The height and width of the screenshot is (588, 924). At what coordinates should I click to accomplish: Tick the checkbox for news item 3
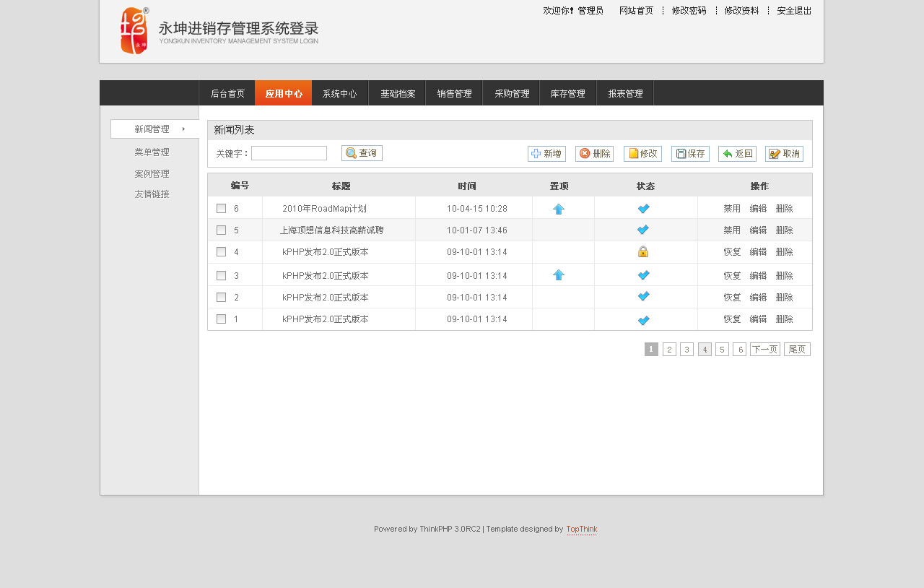[222, 276]
